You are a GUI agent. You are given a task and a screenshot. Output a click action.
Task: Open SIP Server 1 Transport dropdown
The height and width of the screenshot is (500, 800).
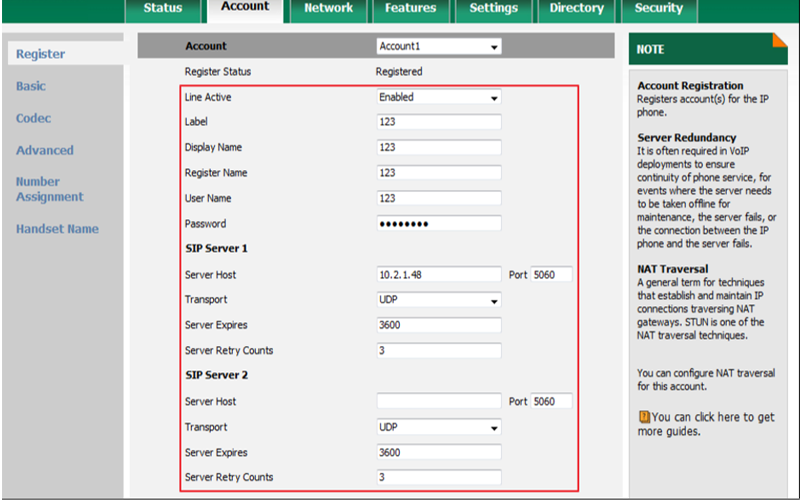pos(439,300)
